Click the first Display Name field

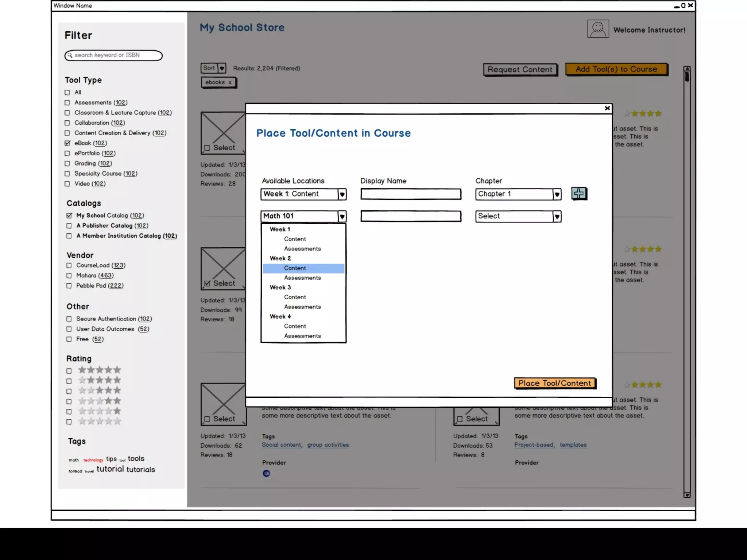[411, 194]
